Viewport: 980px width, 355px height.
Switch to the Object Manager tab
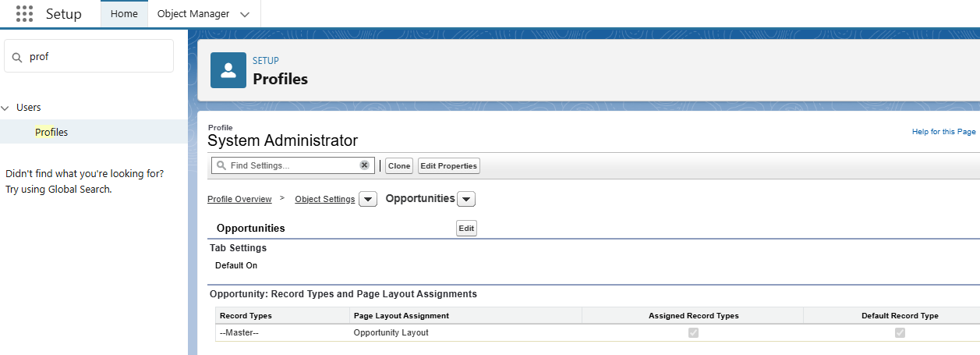click(193, 14)
